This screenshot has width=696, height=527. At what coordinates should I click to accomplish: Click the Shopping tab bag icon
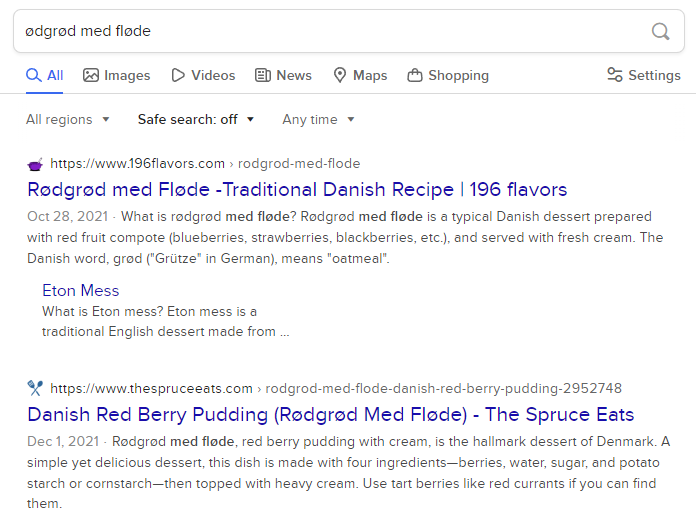coord(415,75)
